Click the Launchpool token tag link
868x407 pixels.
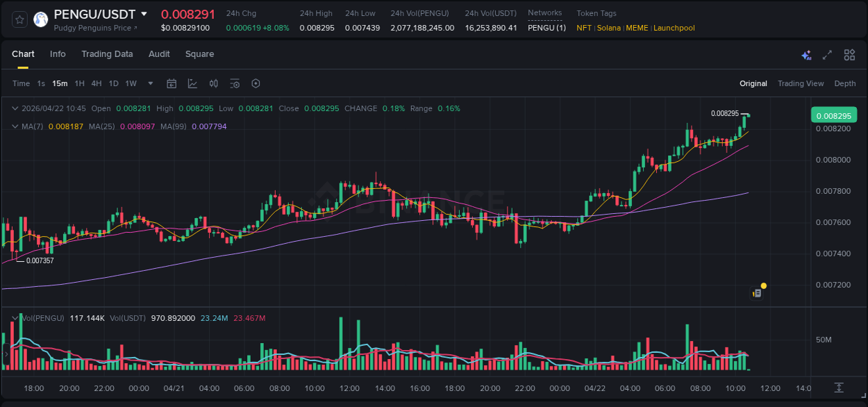click(x=674, y=28)
